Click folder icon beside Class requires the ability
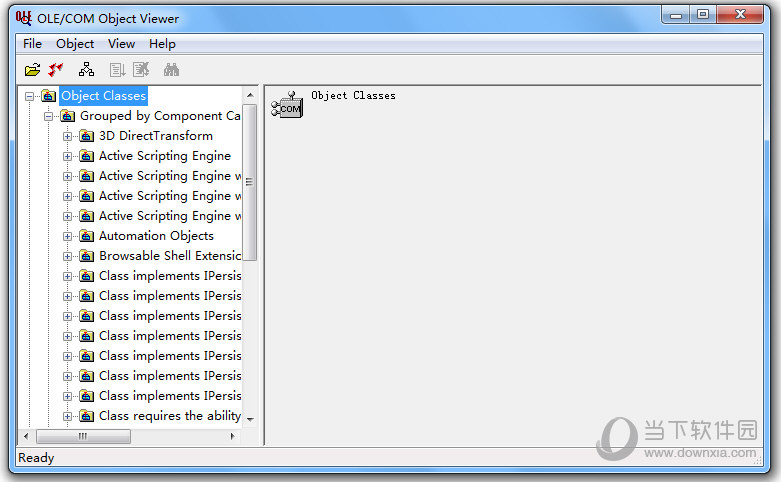The image size is (781, 482). [86, 416]
